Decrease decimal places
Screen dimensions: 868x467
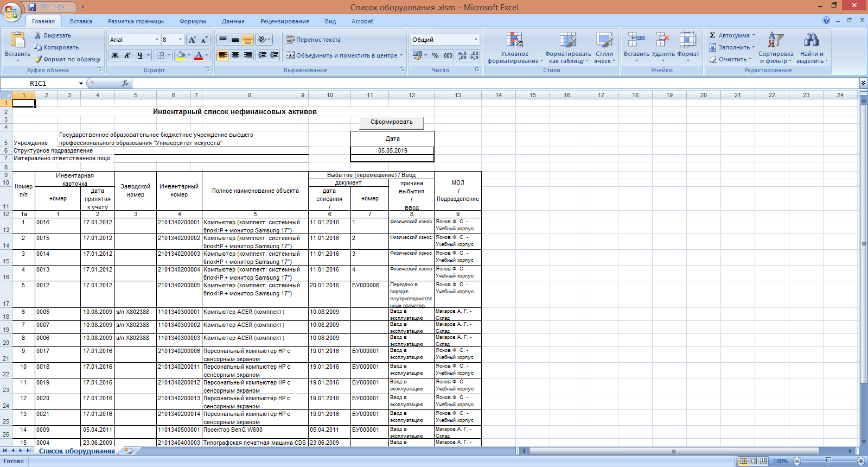tap(474, 55)
